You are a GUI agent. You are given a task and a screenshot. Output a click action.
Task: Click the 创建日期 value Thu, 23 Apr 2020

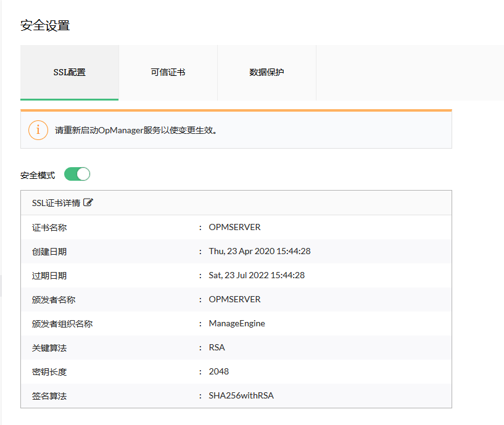click(259, 251)
